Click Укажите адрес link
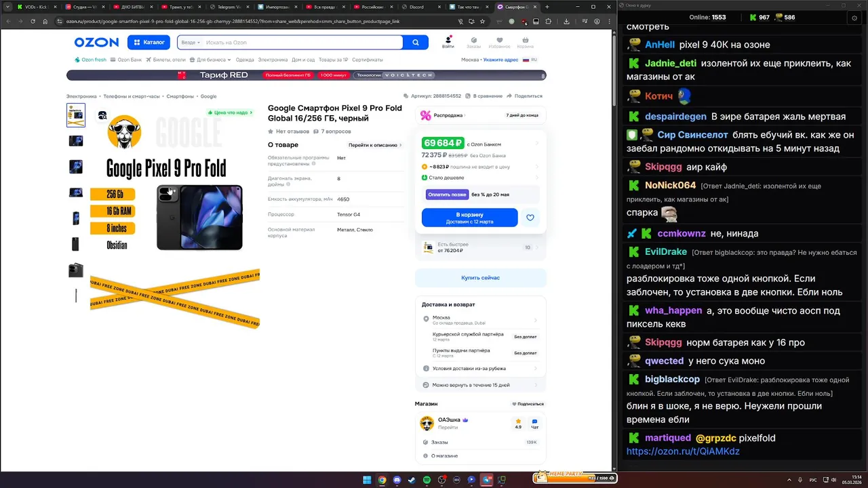The height and width of the screenshot is (488, 868). pyautogui.click(x=501, y=60)
